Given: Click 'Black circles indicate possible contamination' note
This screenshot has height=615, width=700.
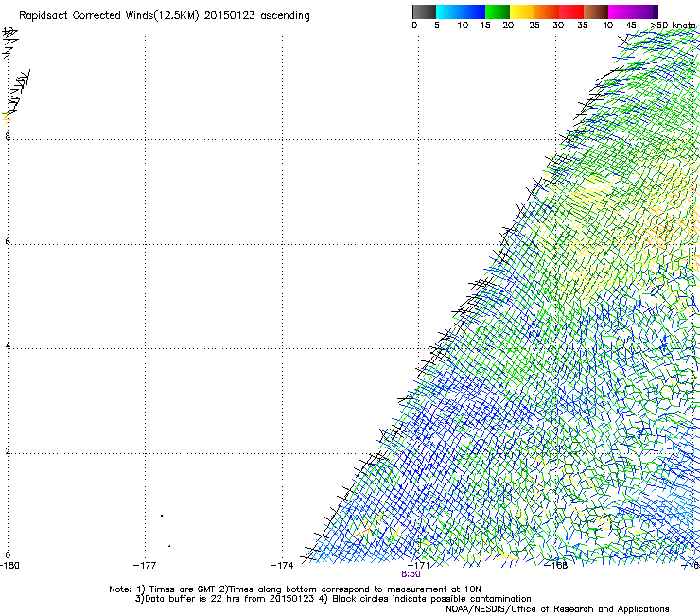Looking at the screenshot, I should (x=431, y=599).
